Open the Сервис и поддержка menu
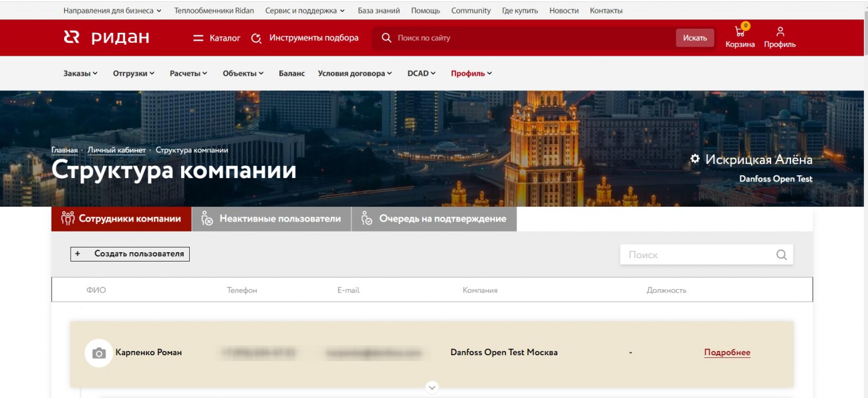 point(301,10)
